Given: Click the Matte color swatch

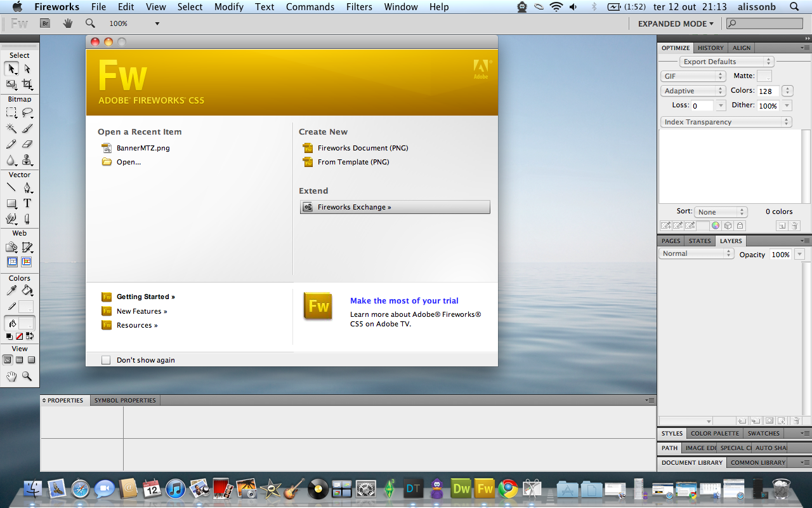Looking at the screenshot, I should 764,76.
